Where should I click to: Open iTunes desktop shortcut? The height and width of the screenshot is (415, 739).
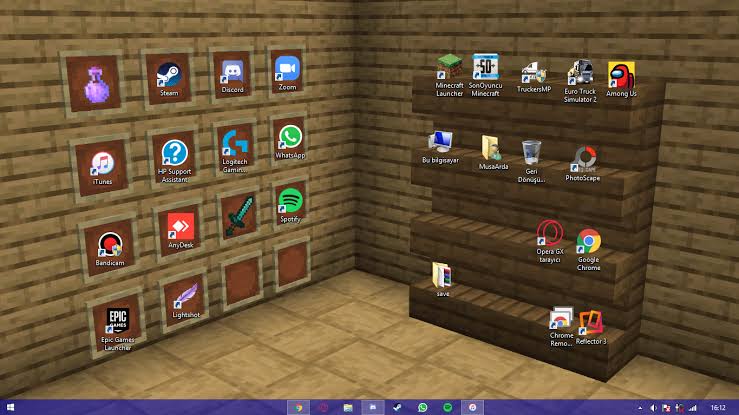pos(103,168)
